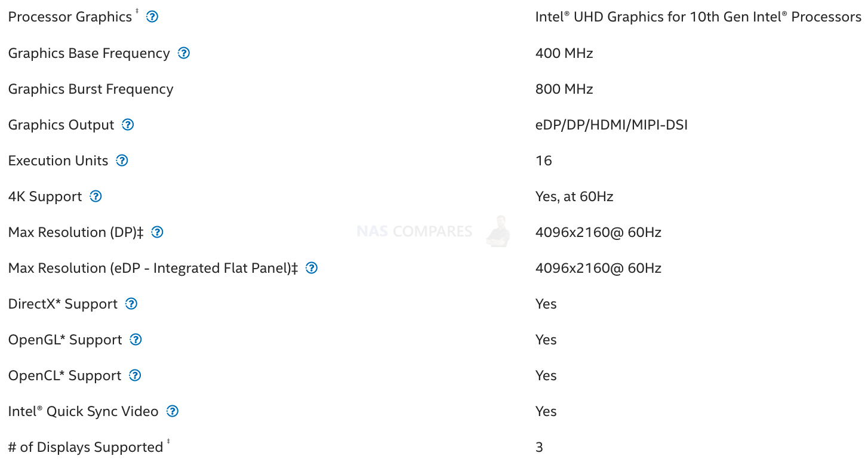Open the Processor Graphics help icon
Screen dimensions: 868x462
[152, 17]
